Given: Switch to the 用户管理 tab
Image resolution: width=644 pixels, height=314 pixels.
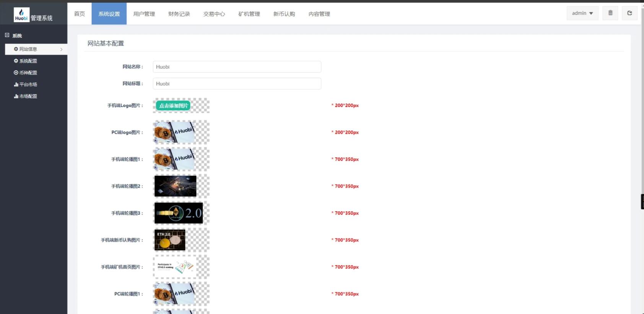Looking at the screenshot, I should tap(144, 14).
